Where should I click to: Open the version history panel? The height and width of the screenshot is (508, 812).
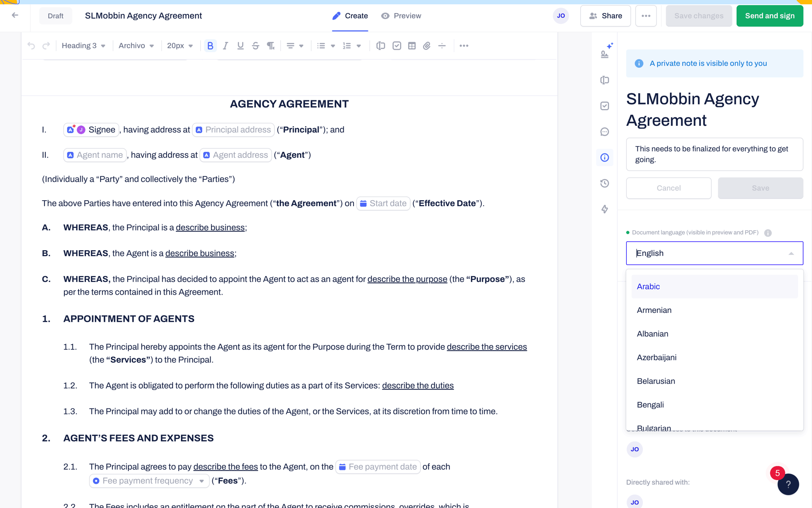[605, 183]
